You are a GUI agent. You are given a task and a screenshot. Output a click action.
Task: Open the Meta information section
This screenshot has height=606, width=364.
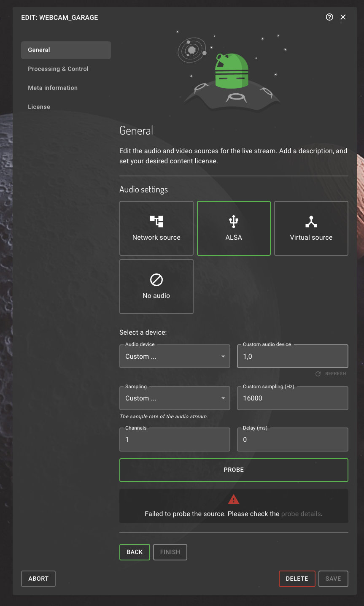click(53, 88)
